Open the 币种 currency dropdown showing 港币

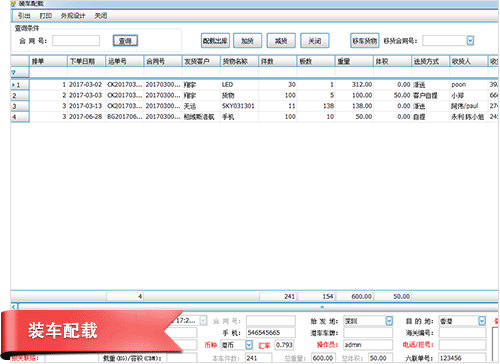[x=249, y=345]
